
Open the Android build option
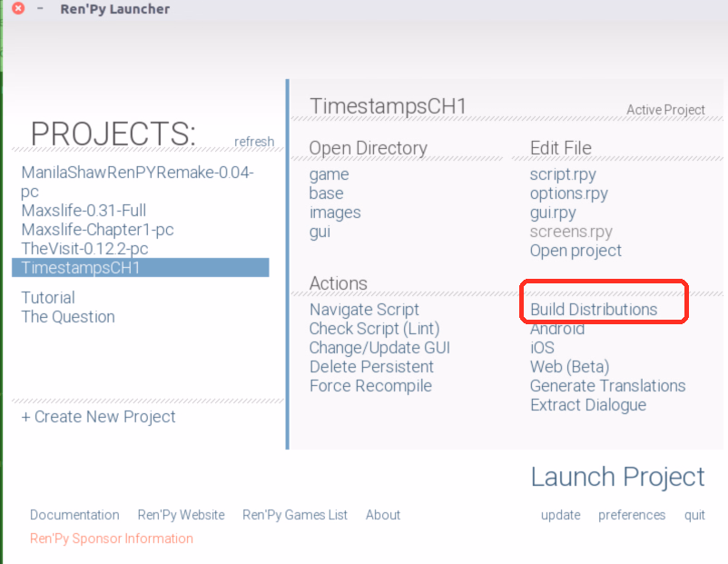[557, 329]
